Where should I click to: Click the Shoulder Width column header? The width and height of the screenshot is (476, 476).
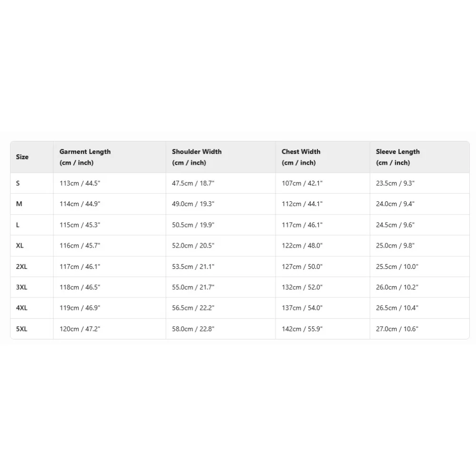point(197,157)
